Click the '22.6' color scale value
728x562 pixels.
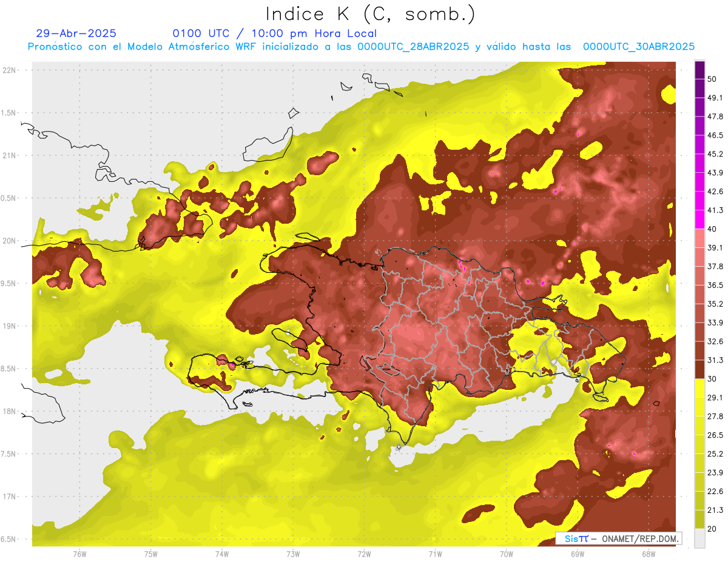pyautogui.click(x=715, y=491)
